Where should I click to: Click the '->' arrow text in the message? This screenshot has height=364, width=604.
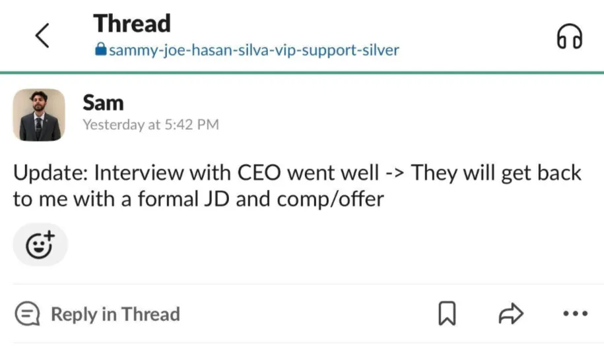395,173
